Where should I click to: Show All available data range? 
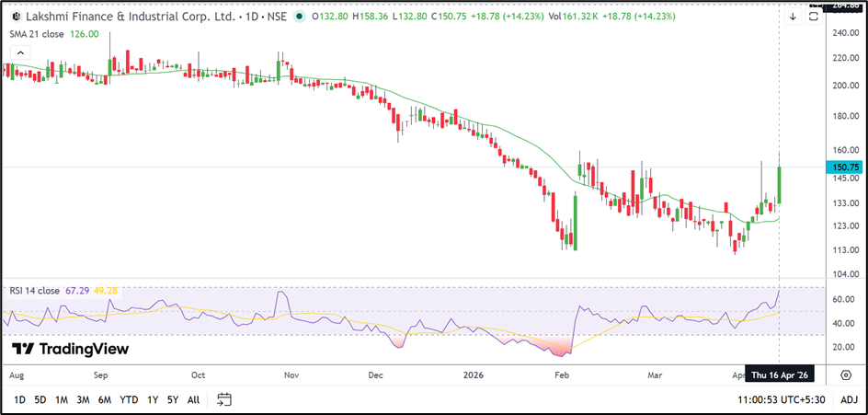193,399
